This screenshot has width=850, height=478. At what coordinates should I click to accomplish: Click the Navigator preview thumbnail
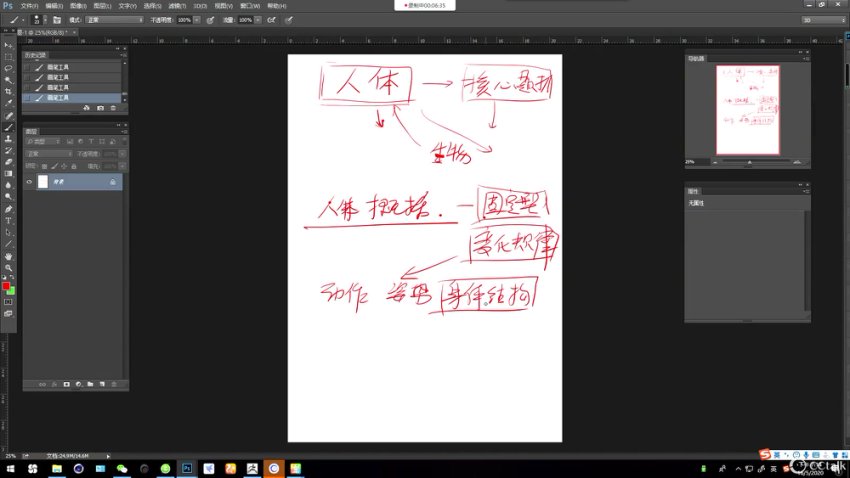point(748,110)
